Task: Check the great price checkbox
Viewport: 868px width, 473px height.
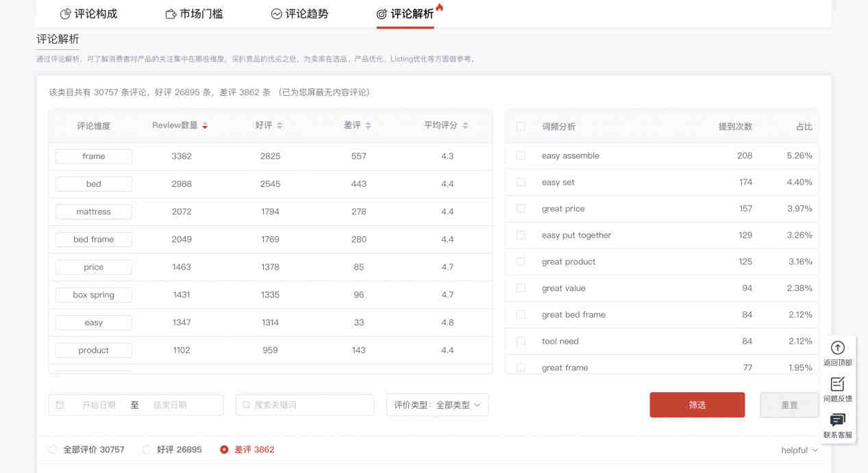Action: pos(521,209)
